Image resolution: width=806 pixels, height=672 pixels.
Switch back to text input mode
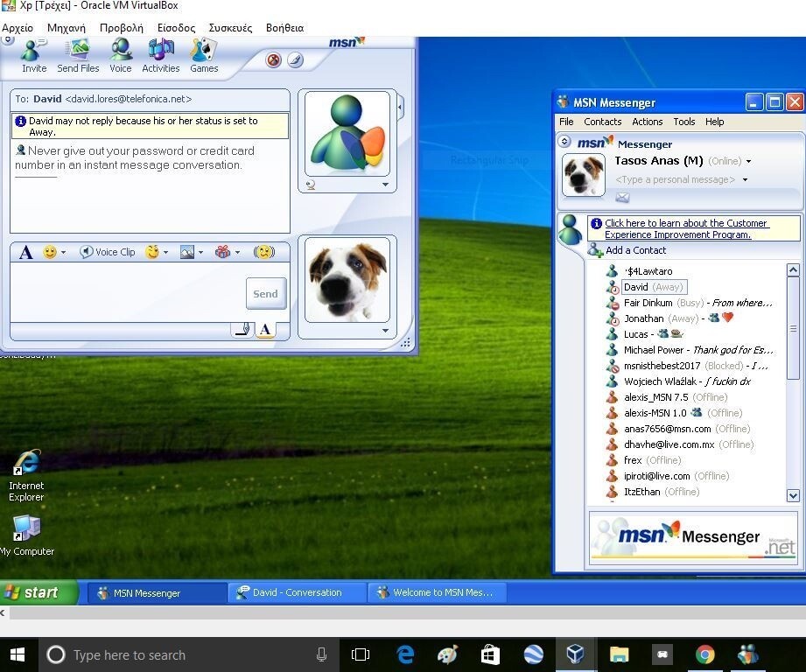click(x=263, y=330)
